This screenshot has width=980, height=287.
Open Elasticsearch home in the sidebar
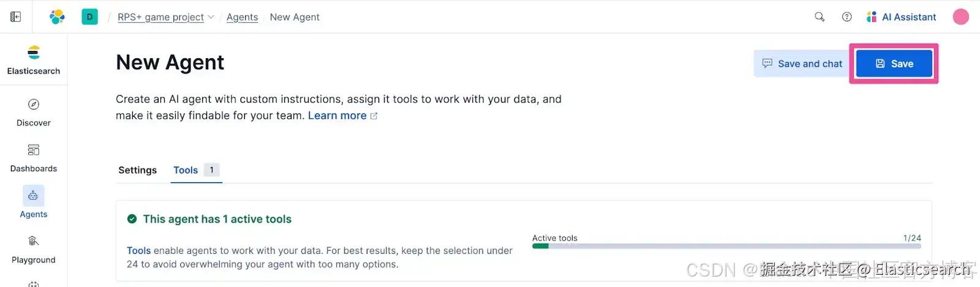click(x=34, y=61)
